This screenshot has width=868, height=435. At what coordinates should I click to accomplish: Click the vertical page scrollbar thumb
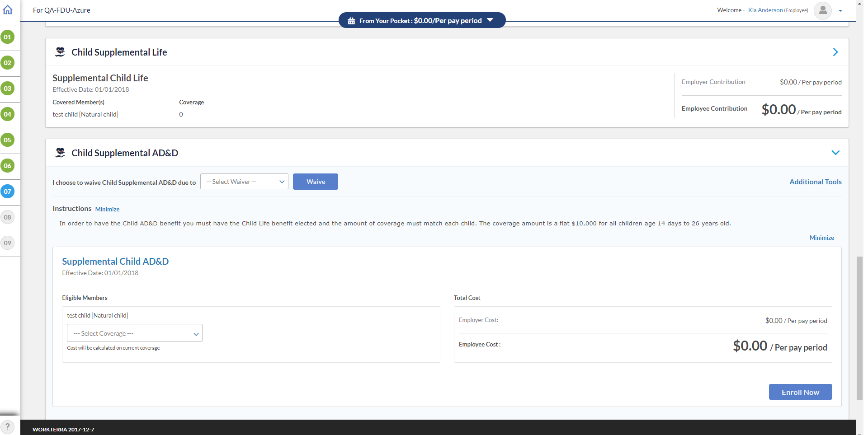[x=859, y=327]
